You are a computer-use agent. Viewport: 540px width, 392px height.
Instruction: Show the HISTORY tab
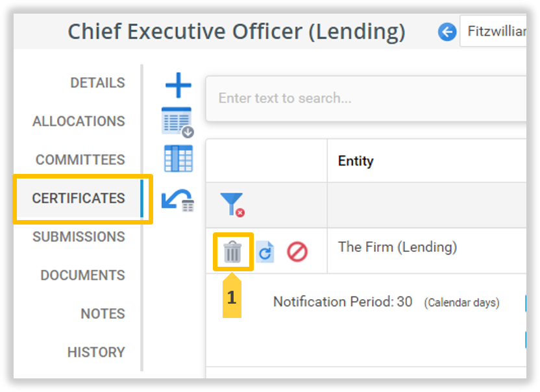96,352
